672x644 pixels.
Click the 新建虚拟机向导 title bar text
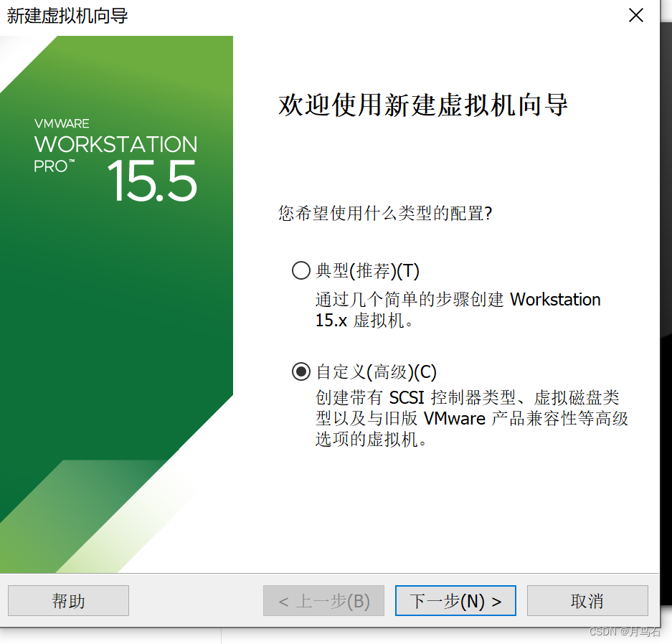pos(67,16)
